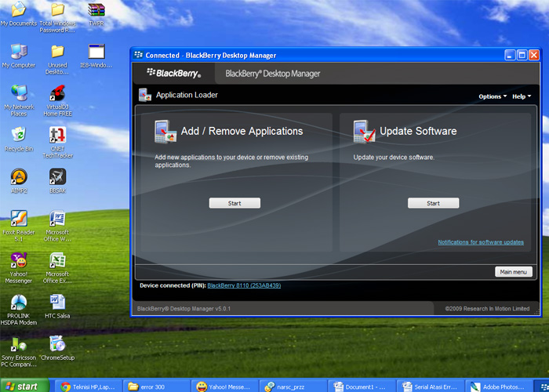The height and width of the screenshot is (392, 549).
Task: Open the HTC Salsa desktop document
Action: pyautogui.click(x=57, y=303)
